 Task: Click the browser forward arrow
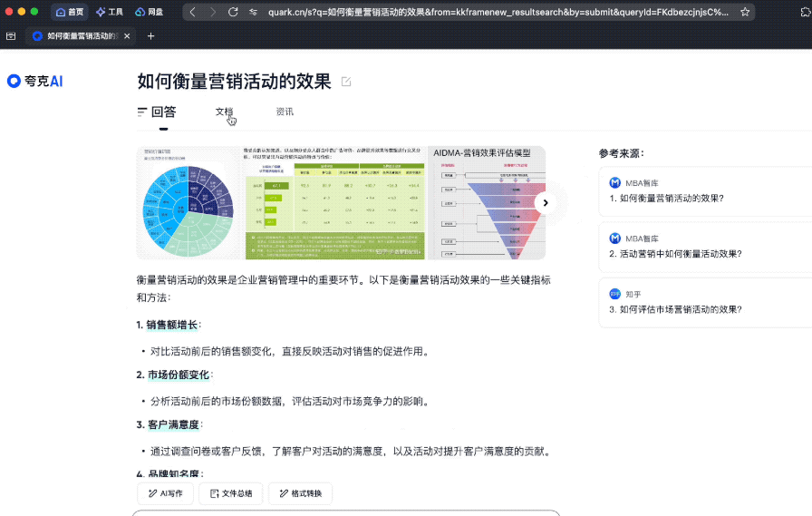coord(213,12)
